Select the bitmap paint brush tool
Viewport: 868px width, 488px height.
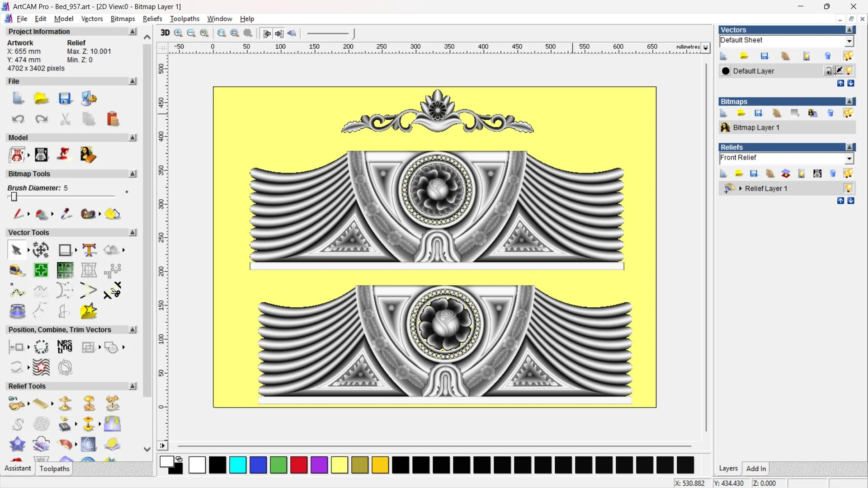(x=17, y=214)
